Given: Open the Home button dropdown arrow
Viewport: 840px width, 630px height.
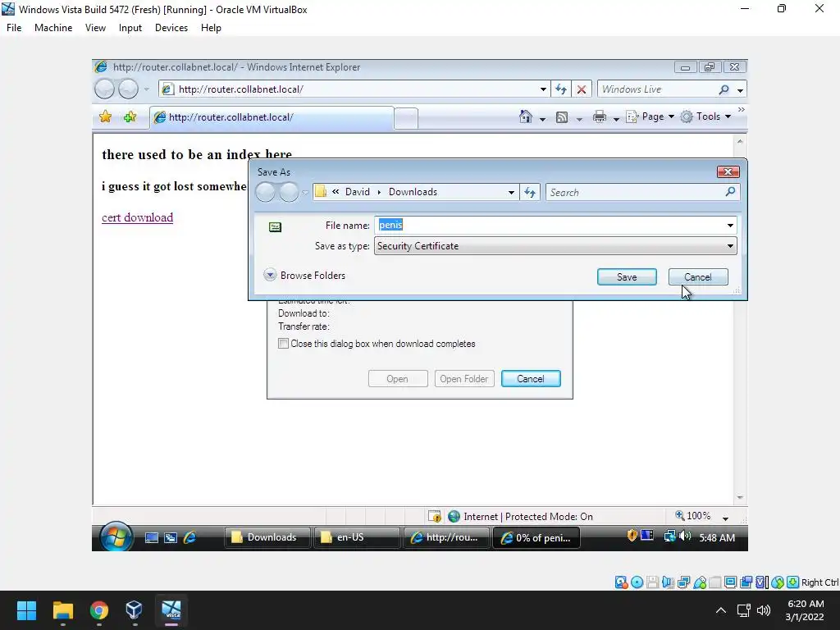Looking at the screenshot, I should pyautogui.click(x=542, y=118).
